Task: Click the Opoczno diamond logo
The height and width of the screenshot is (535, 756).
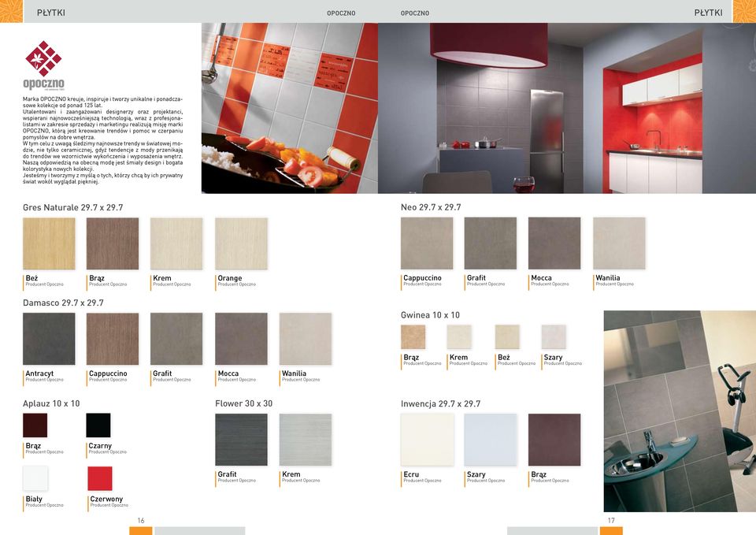Action: tap(43, 59)
